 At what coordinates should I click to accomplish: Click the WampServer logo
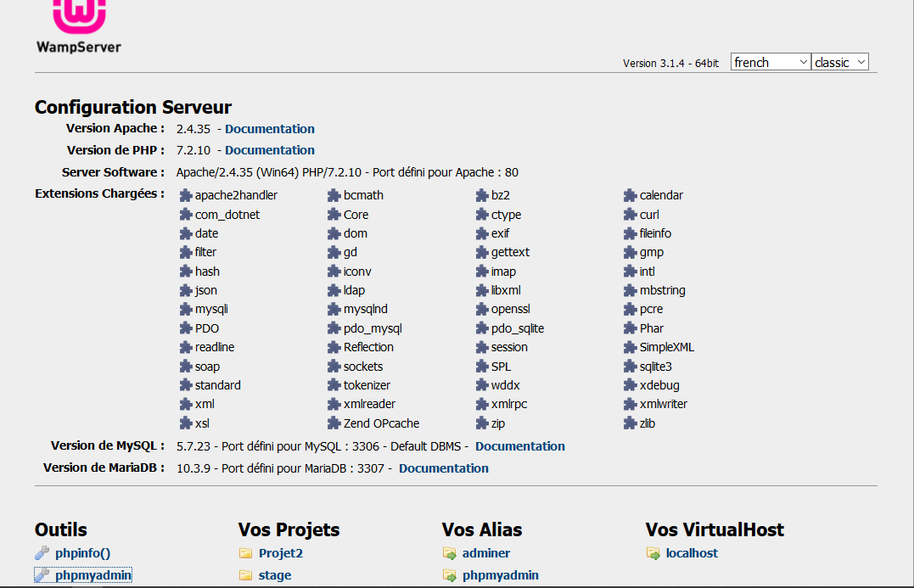[x=79, y=27]
